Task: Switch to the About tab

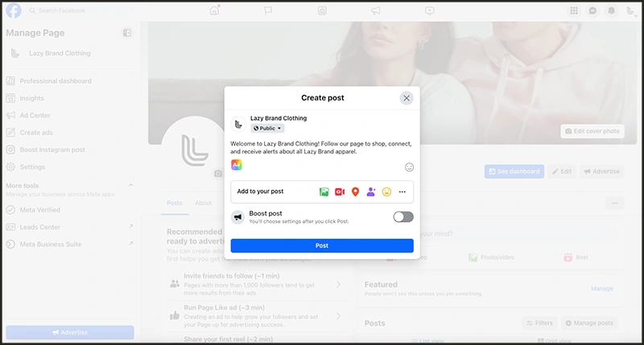Action: (x=203, y=203)
